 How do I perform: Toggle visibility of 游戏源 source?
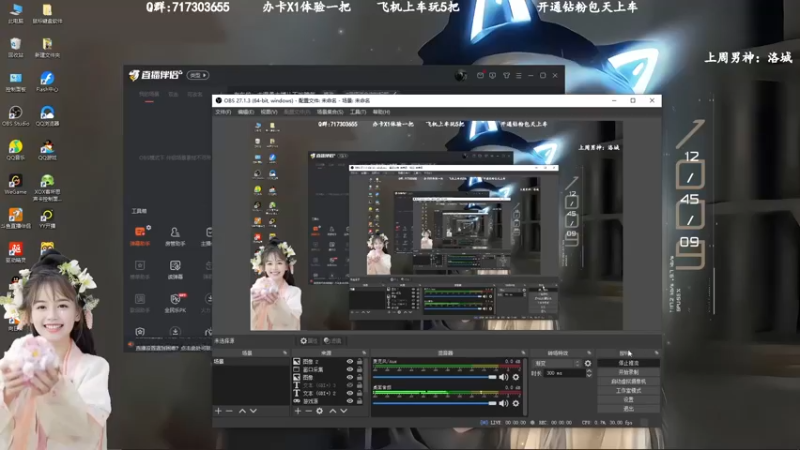(x=350, y=401)
